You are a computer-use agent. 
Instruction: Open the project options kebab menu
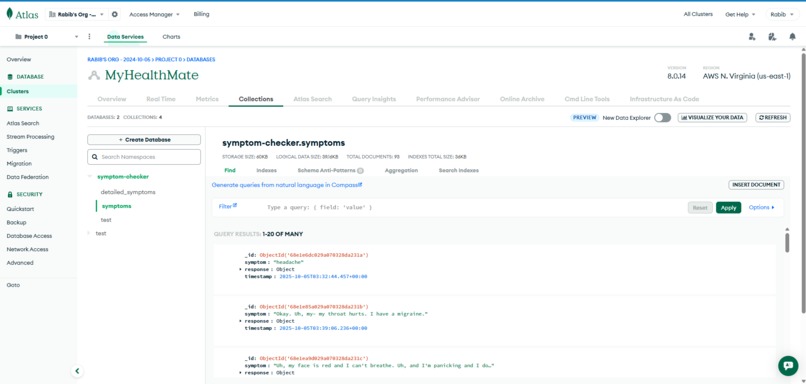(x=89, y=36)
